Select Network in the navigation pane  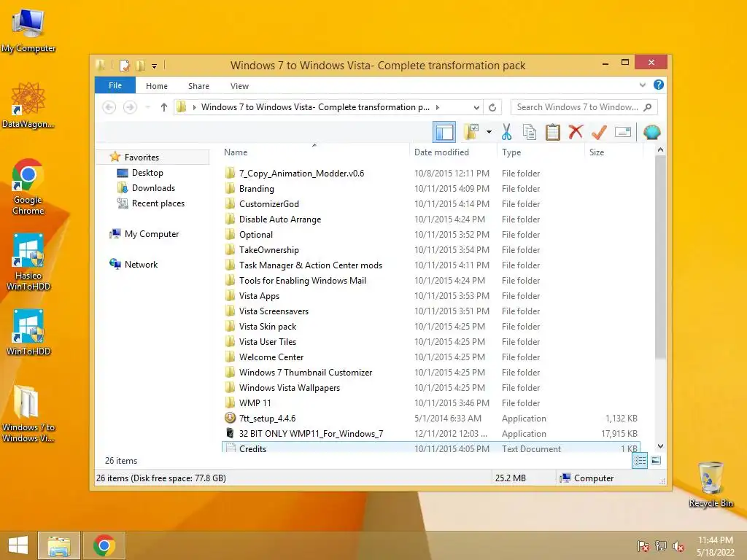point(141,264)
